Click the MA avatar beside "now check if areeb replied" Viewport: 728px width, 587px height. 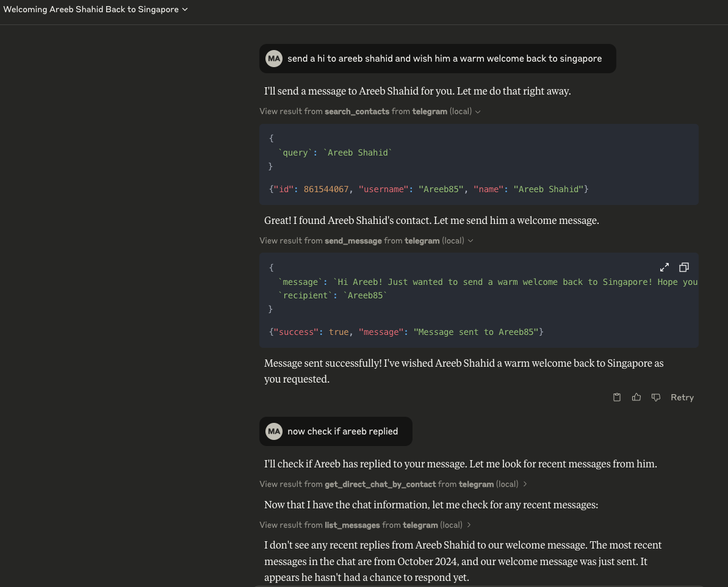pos(274,431)
